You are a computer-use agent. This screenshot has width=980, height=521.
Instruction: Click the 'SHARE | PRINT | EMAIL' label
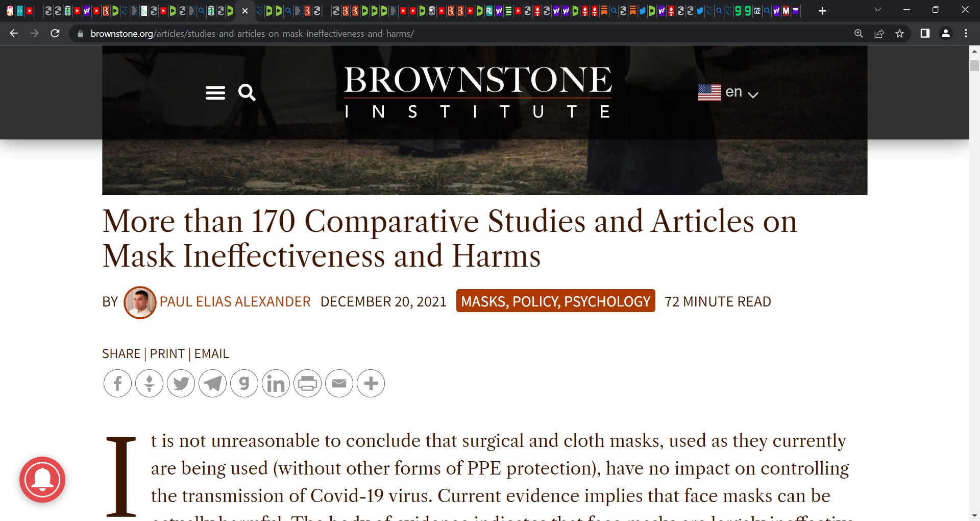(165, 353)
